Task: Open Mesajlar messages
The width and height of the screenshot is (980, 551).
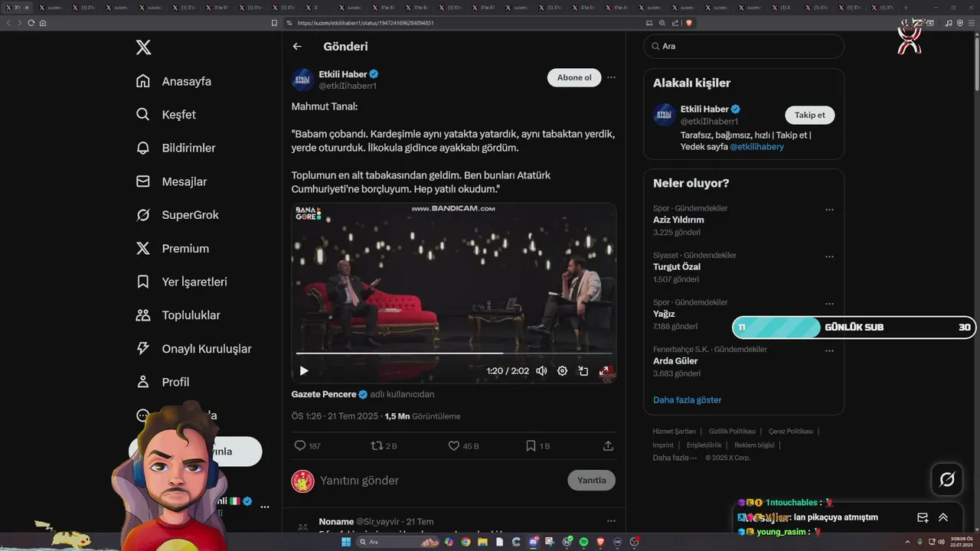Action: (171, 181)
